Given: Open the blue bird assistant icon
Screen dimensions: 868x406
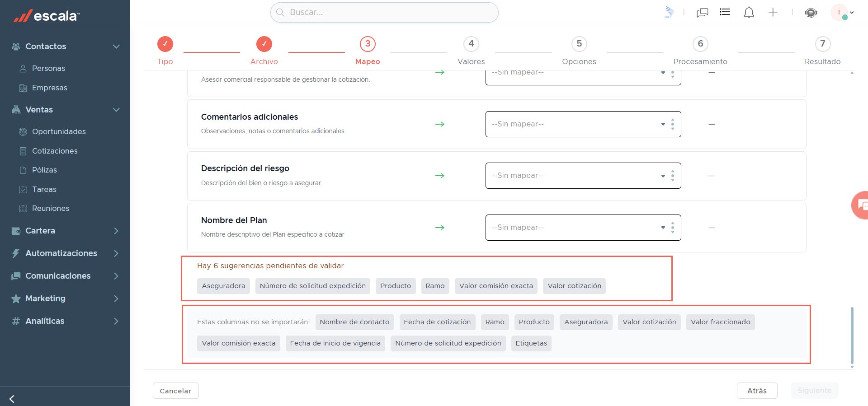Looking at the screenshot, I should (669, 12).
